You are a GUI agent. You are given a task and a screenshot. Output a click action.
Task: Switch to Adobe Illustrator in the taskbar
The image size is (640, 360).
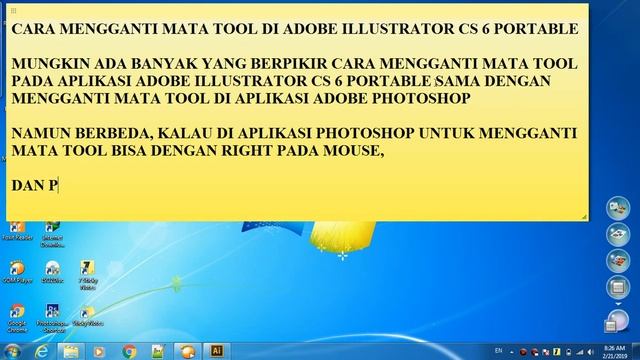217,351
